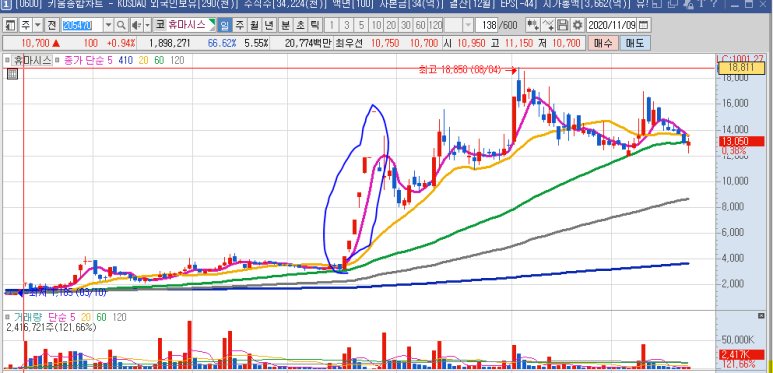Click the layout panel icon at toolbar start

pyautogui.click(x=10, y=25)
